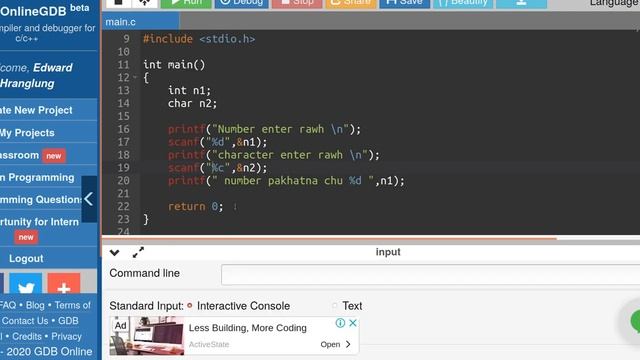
Task: Click the horizontal scrollbar under the editor
Action: click(329, 238)
